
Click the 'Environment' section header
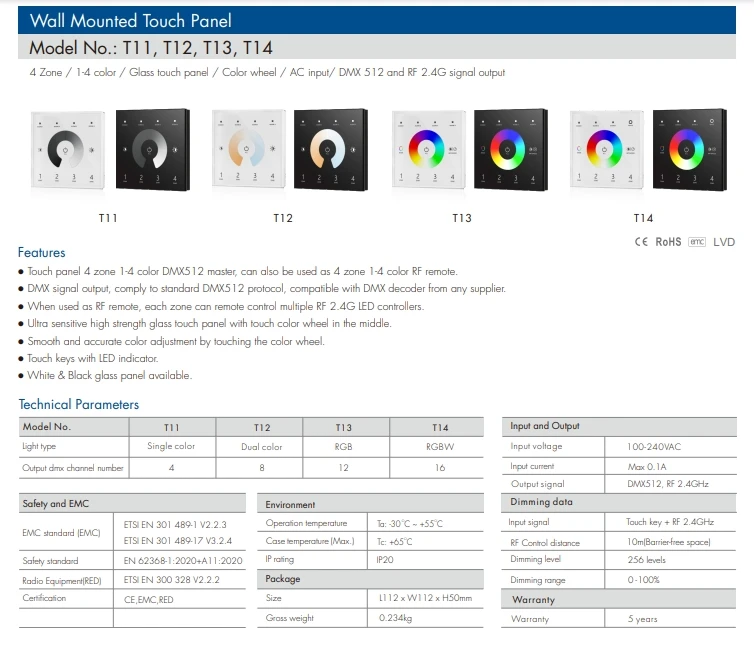point(290,505)
